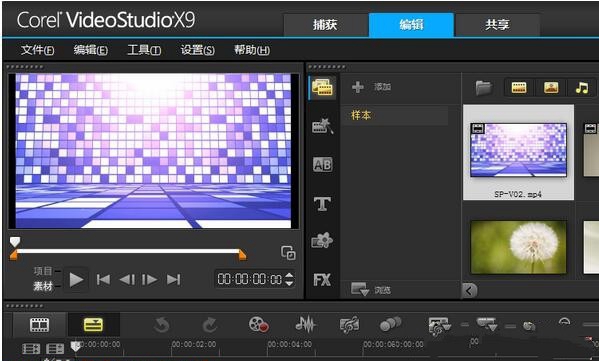This screenshot has width=599, height=361.
Task: Open the Subtitle Editor icon
Action: click(x=439, y=325)
